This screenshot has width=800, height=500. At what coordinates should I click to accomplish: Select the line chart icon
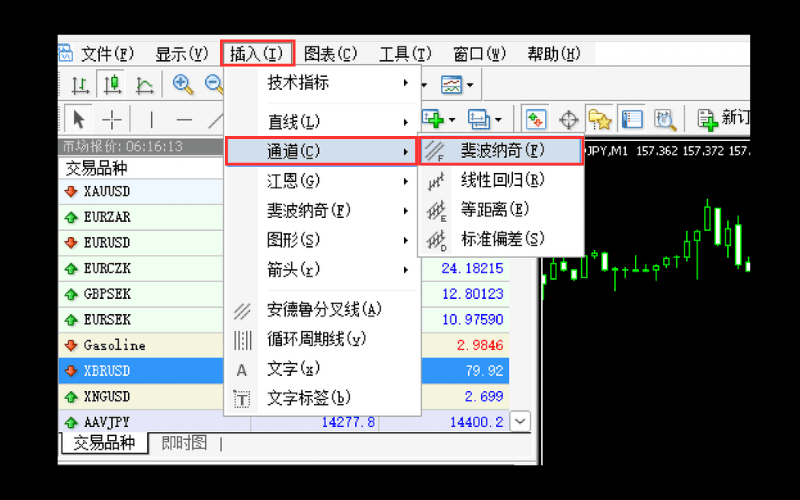coord(144,84)
